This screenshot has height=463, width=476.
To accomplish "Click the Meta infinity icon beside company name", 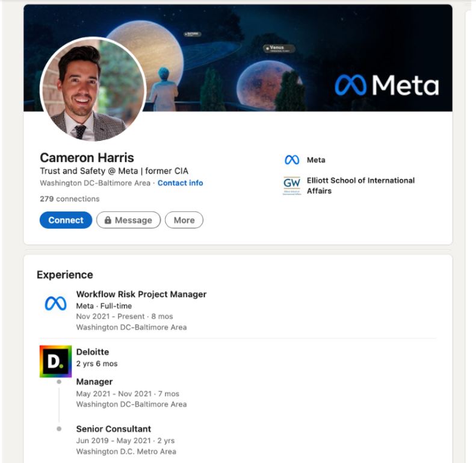I will [x=292, y=160].
